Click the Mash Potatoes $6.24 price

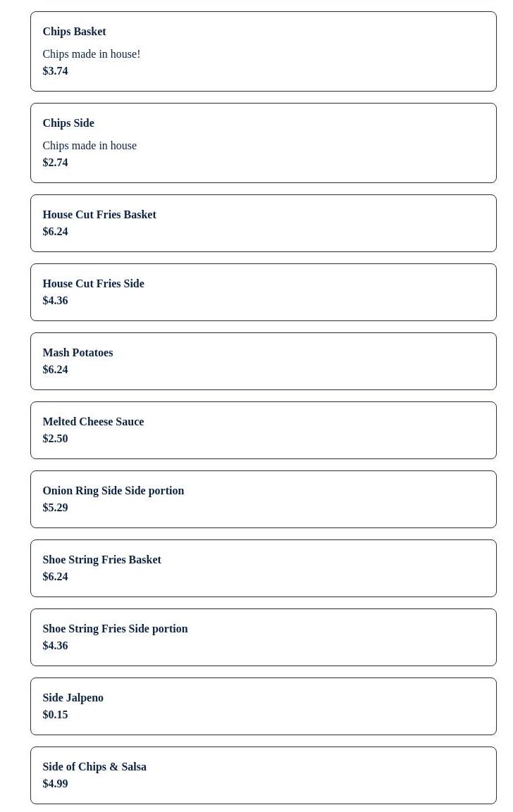pos(55,370)
